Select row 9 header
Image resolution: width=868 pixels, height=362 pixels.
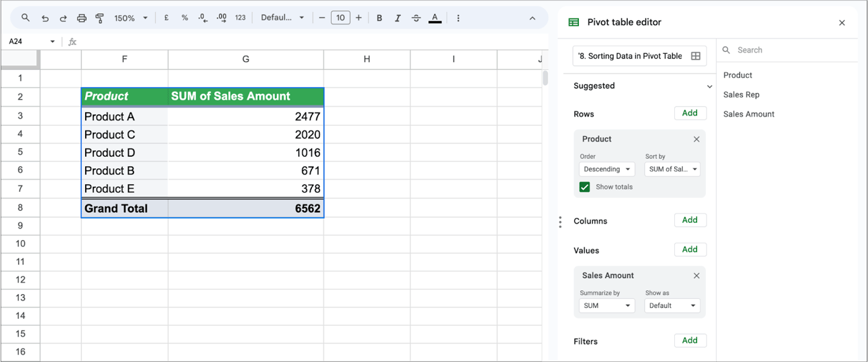tap(20, 225)
